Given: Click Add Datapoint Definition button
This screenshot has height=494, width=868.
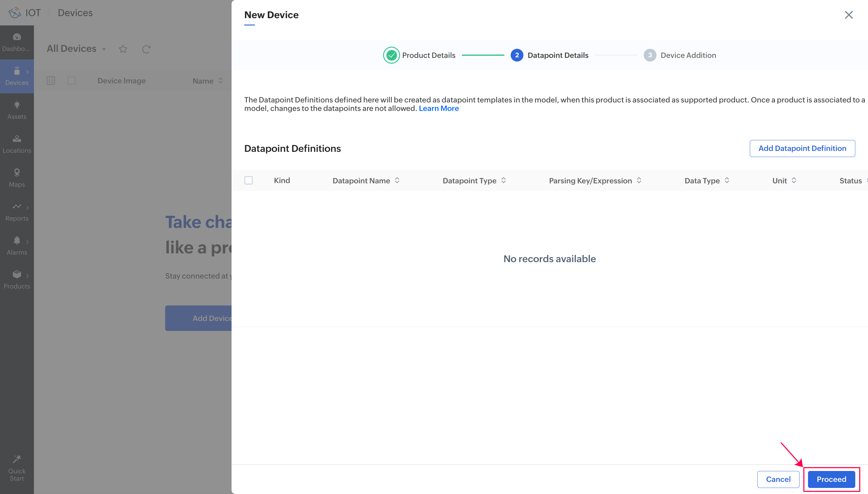Looking at the screenshot, I should [x=802, y=149].
